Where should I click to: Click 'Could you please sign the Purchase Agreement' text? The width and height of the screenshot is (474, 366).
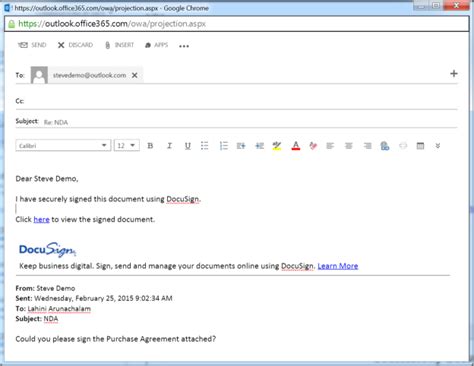[x=116, y=339]
